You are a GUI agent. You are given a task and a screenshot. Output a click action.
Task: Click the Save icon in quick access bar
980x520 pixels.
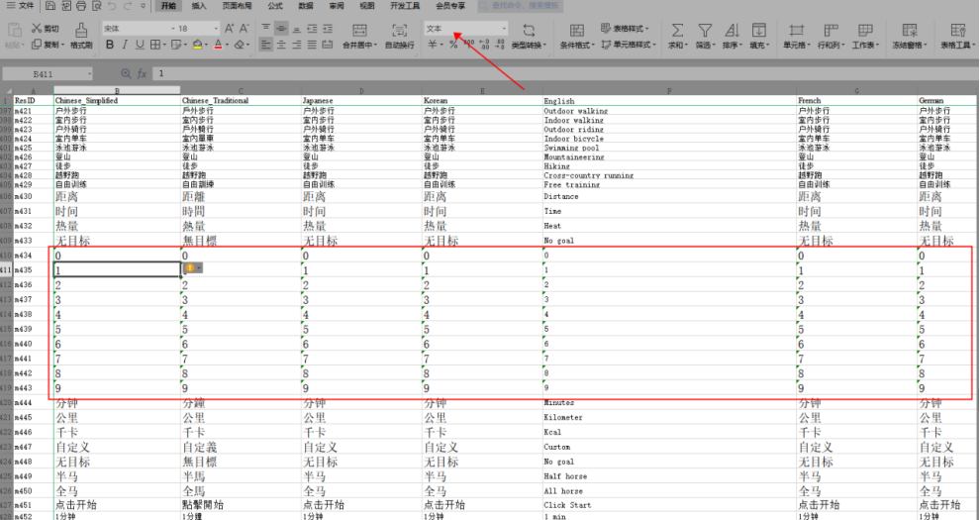[x=50, y=6]
